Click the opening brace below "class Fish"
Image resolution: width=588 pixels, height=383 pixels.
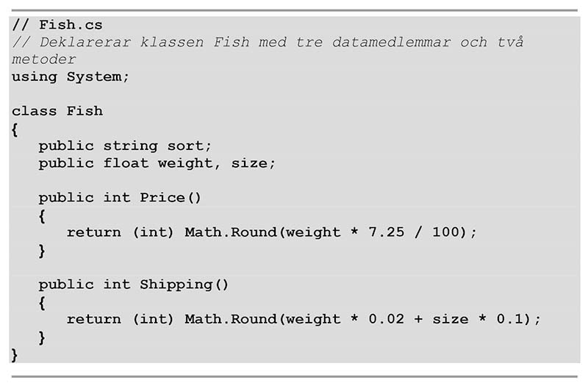tap(15, 129)
